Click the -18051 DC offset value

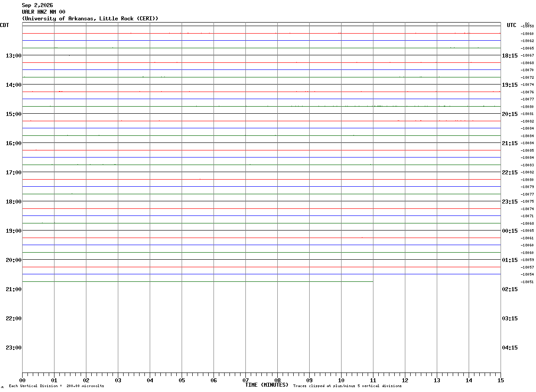click(x=527, y=282)
